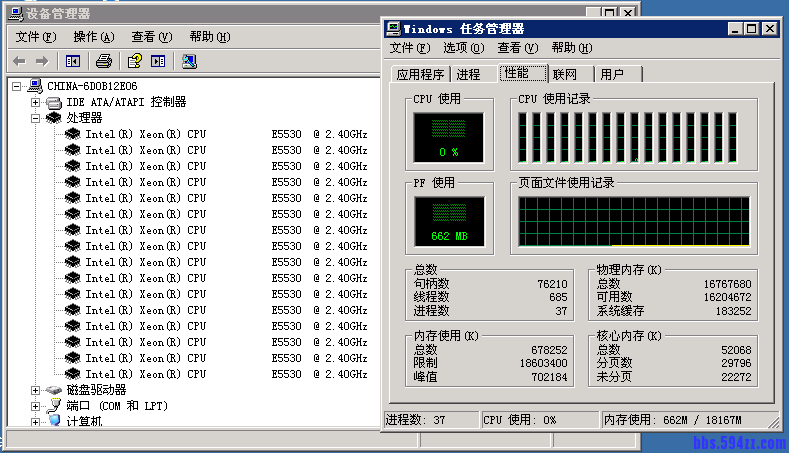Toggle the console tree pane toolbar icon

point(73,61)
